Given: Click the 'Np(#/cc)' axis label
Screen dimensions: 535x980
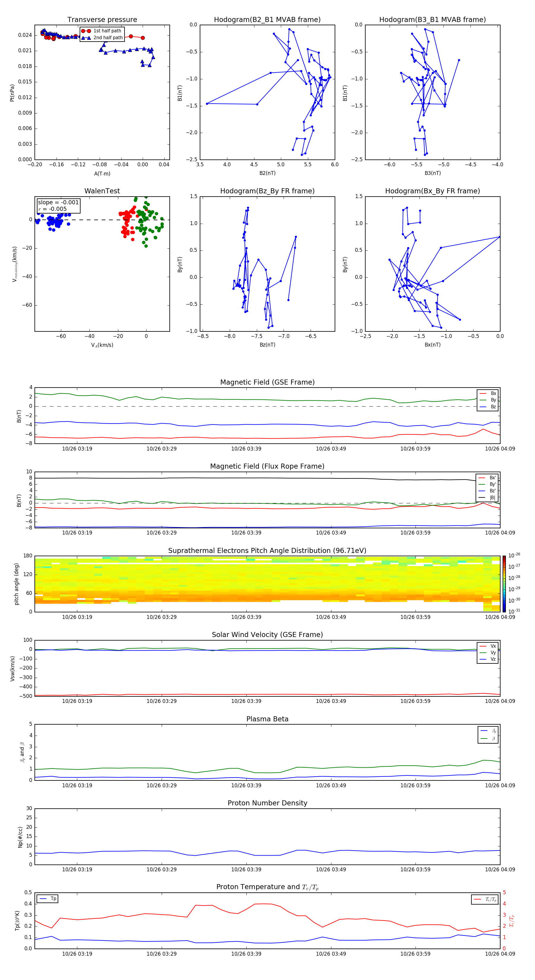Looking at the screenshot, I should pyautogui.click(x=20, y=837).
